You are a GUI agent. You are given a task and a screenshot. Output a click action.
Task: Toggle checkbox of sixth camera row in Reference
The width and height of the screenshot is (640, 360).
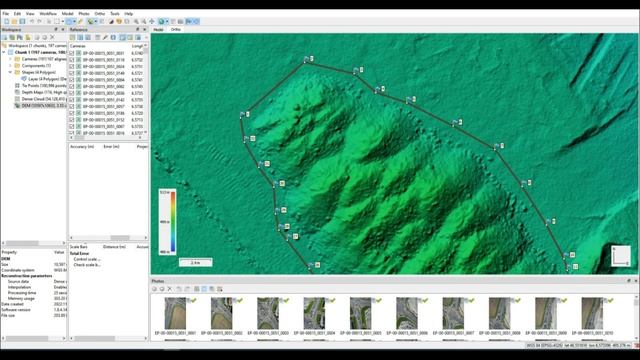click(72, 87)
